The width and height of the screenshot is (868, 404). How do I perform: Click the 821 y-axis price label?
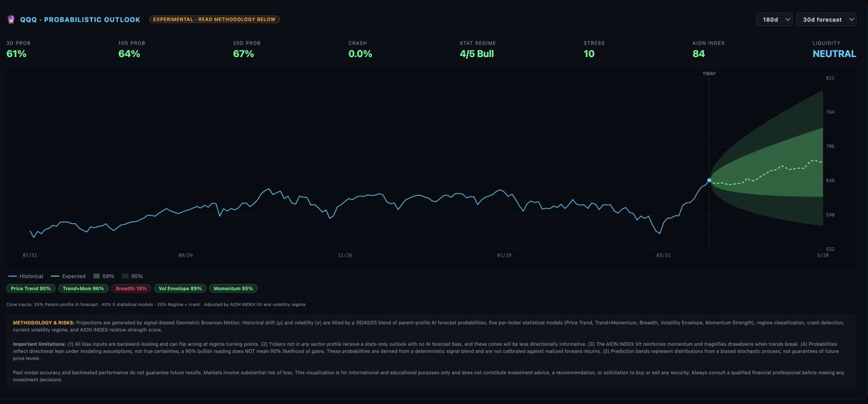[830, 77]
